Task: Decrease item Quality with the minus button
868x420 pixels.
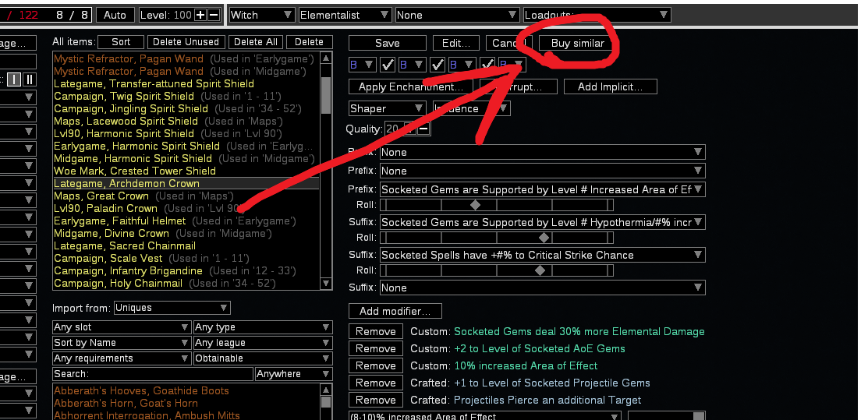Action: [423, 129]
